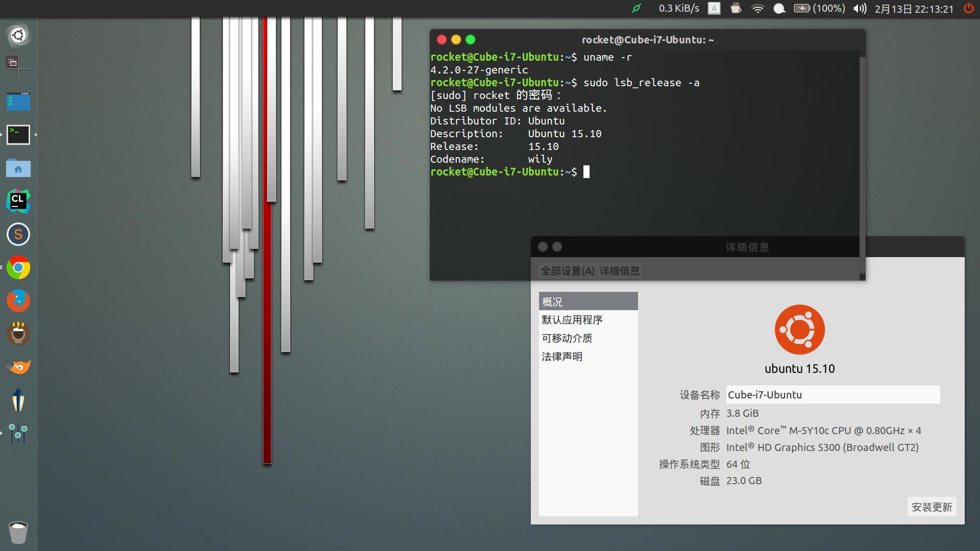Open Firefox from the launcher
Image resolution: width=980 pixels, height=551 pixels.
tap(18, 300)
